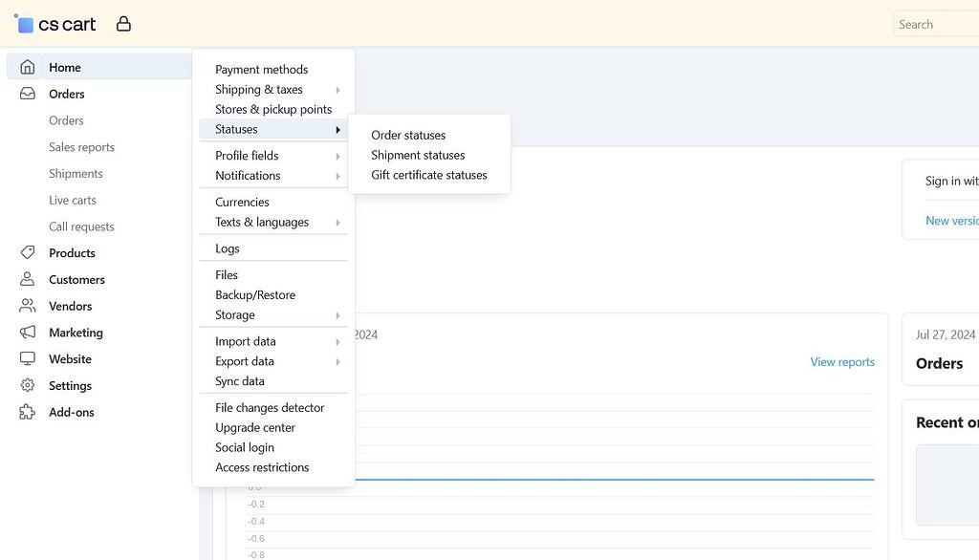979x560 pixels.
Task: Click the Add-ons puzzle icon
Action: pyautogui.click(x=26, y=412)
